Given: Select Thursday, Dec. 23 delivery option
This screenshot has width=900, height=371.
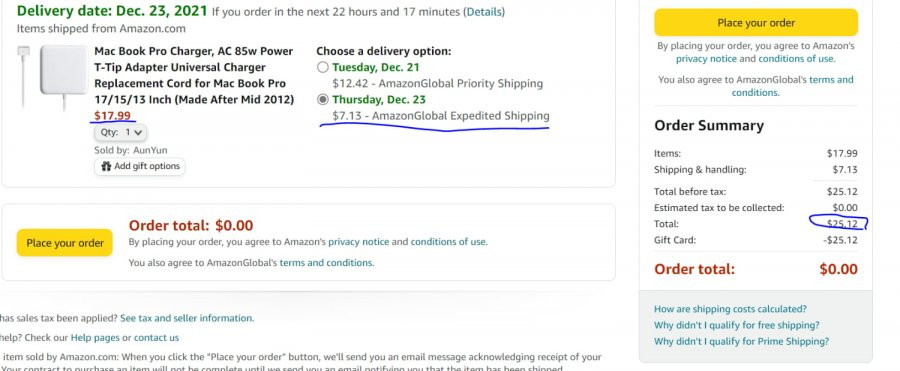Looking at the screenshot, I should (323, 100).
